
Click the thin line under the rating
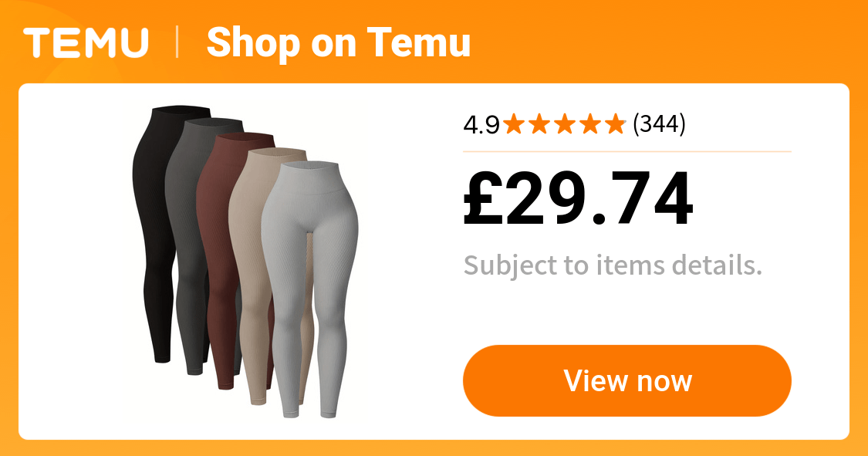pyautogui.click(x=627, y=151)
